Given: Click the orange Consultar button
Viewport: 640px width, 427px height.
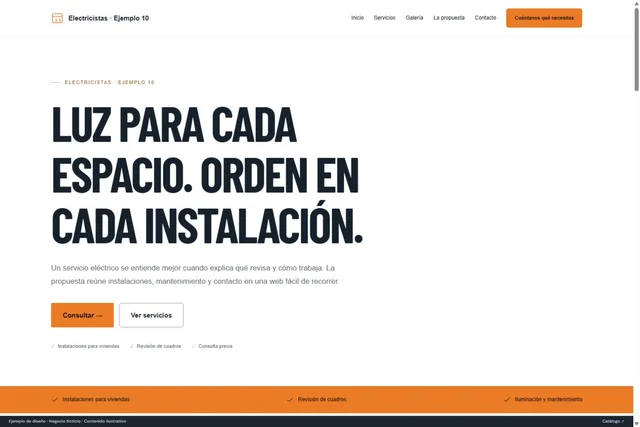Looking at the screenshot, I should click(x=82, y=315).
